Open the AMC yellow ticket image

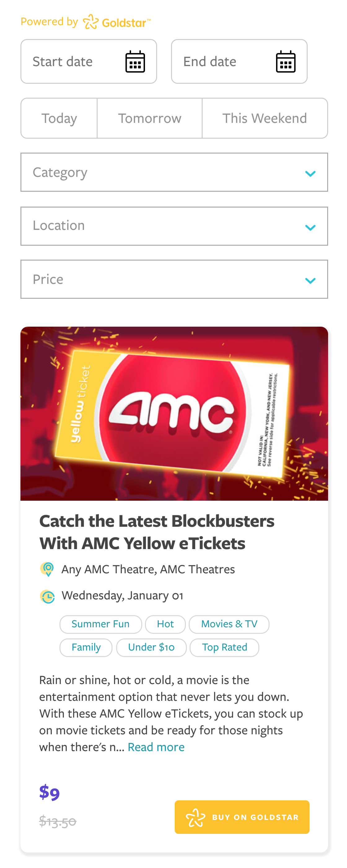point(174,414)
